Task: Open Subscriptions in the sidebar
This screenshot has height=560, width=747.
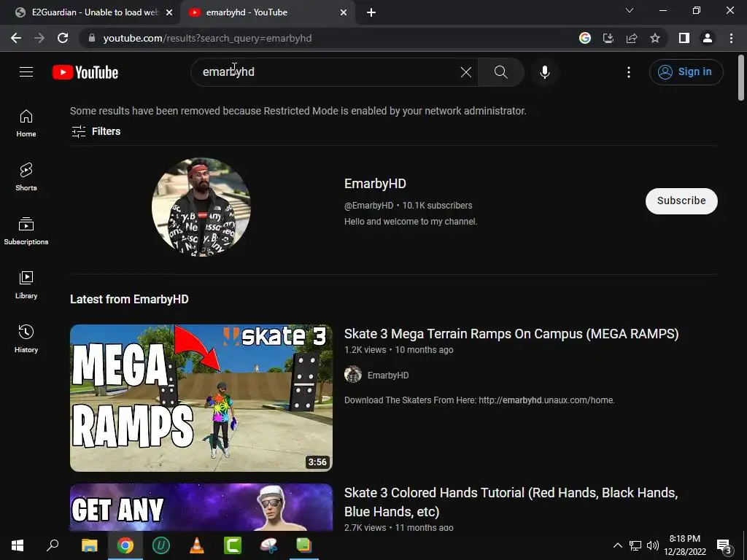Action: coord(26,231)
